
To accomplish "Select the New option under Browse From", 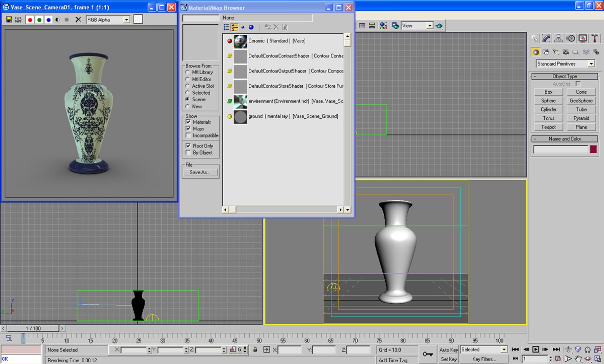I will click(x=187, y=107).
